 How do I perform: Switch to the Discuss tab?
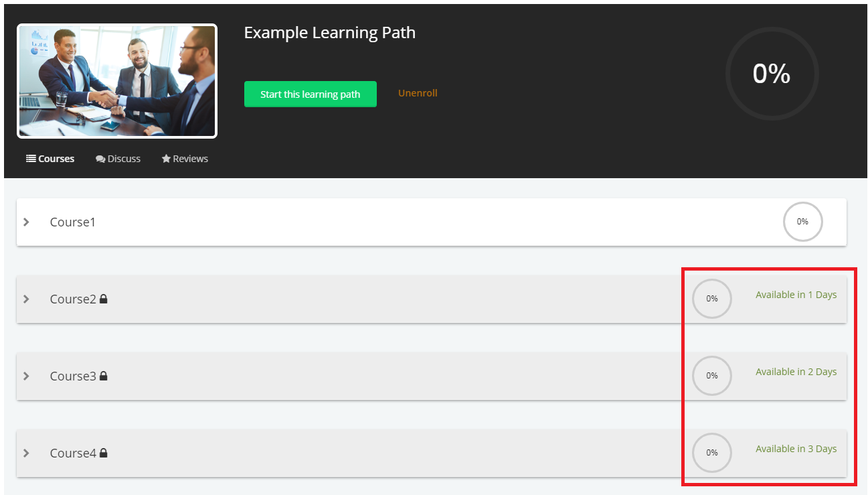[118, 159]
